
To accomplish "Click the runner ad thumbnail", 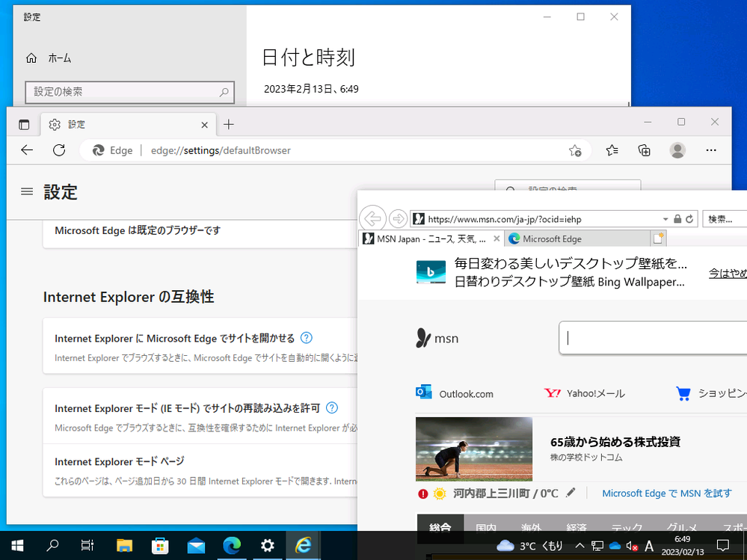I will pyautogui.click(x=473, y=449).
